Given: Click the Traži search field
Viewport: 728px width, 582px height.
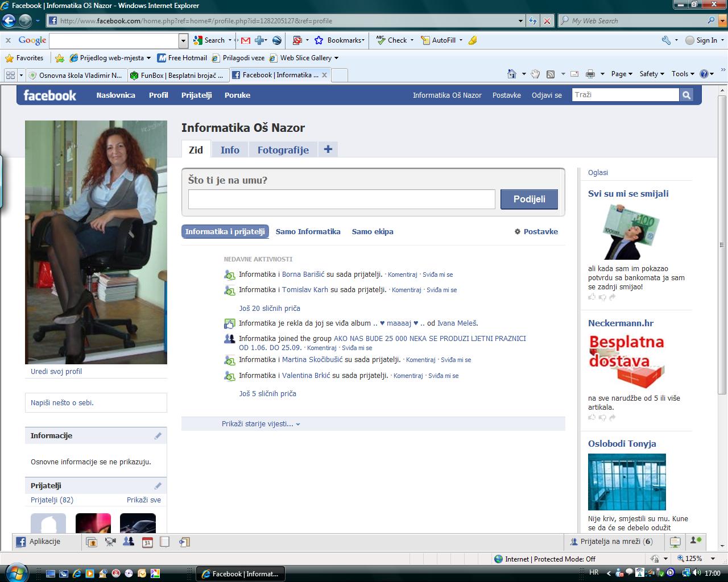Looking at the screenshot, I should pos(626,95).
